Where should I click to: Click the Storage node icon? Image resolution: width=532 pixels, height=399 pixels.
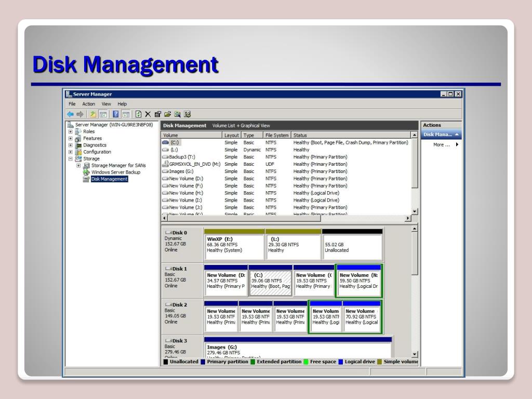point(78,159)
